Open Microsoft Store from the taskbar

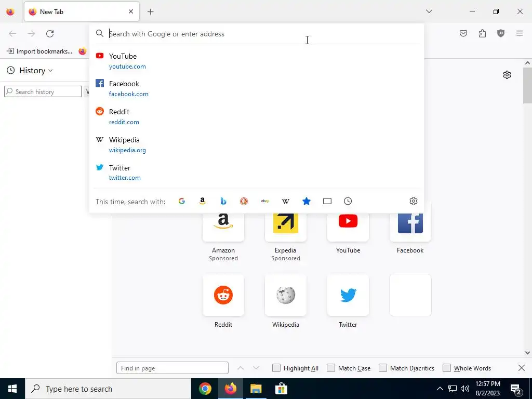[281, 389]
